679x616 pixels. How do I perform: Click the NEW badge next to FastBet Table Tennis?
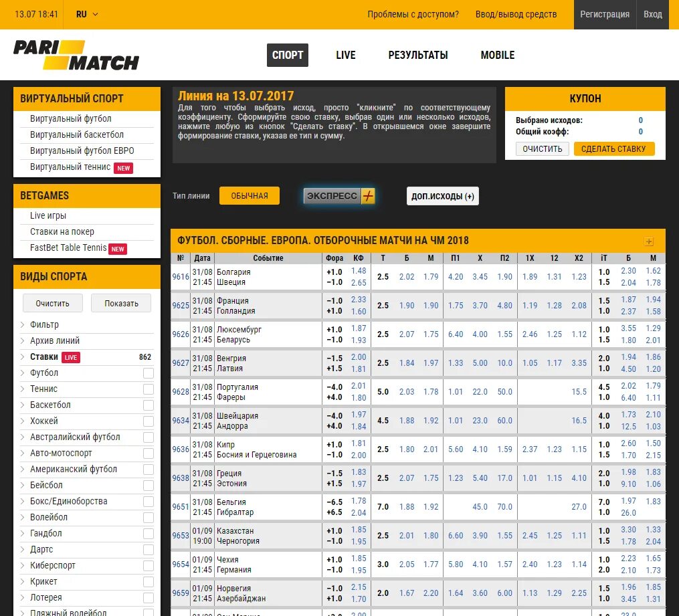(117, 249)
